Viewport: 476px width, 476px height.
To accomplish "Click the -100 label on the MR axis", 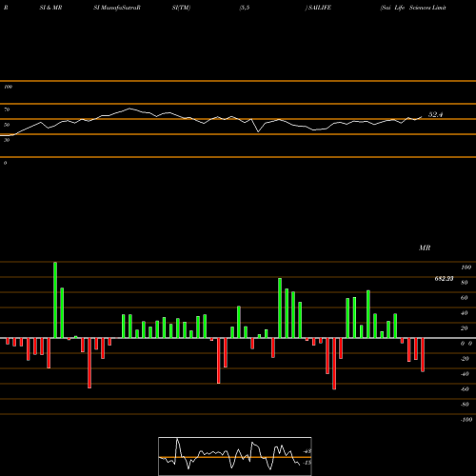I will pos(466,420).
